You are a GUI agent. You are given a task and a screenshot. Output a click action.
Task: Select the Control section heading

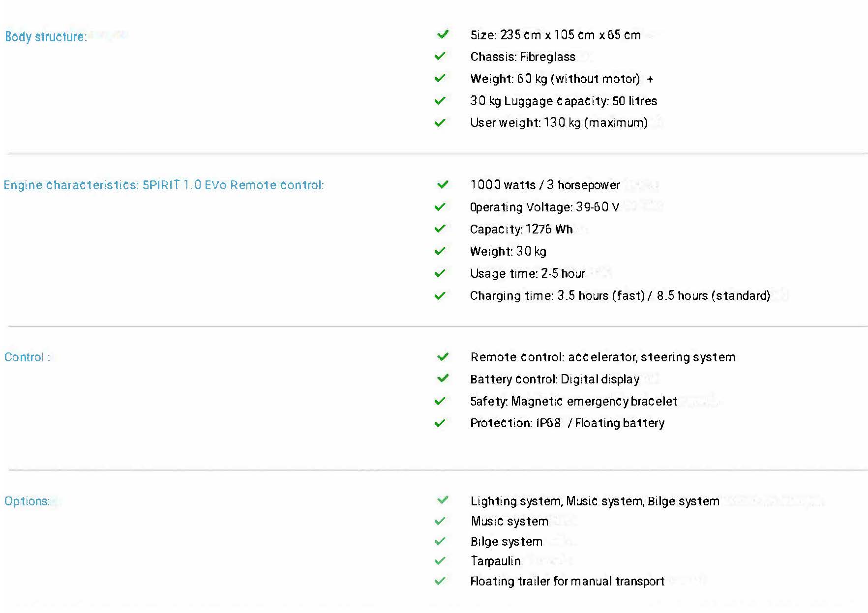coord(27,357)
